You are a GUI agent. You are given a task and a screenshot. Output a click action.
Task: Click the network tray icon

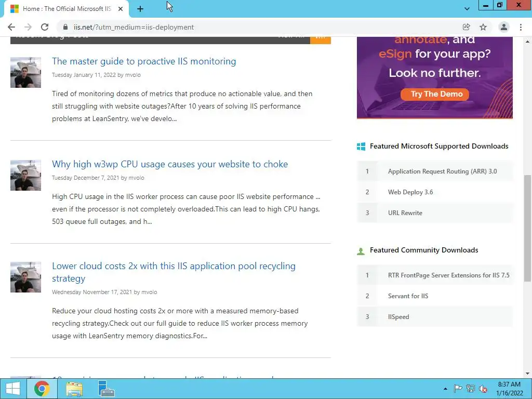(471, 389)
